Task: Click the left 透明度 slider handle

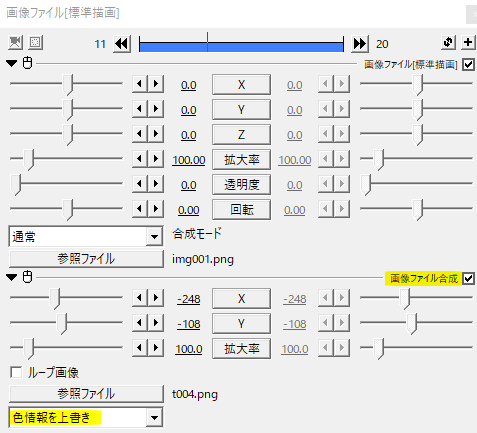Action: pos(16,184)
